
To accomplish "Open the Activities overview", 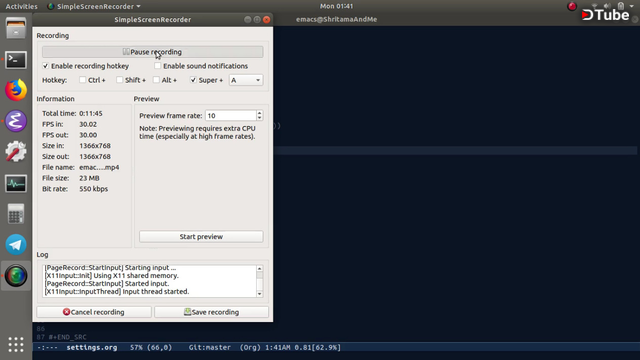I will coord(21,6).
